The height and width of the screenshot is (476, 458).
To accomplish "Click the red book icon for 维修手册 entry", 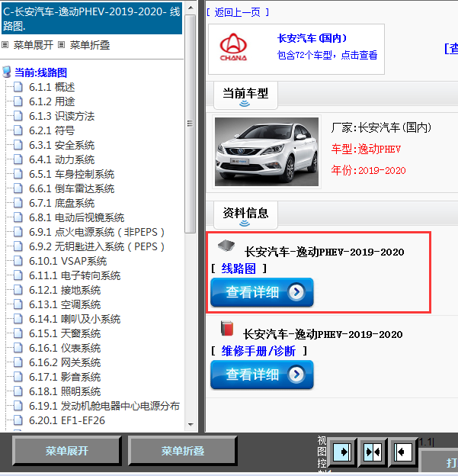I will pyautogui.click(x=227, y=328).
